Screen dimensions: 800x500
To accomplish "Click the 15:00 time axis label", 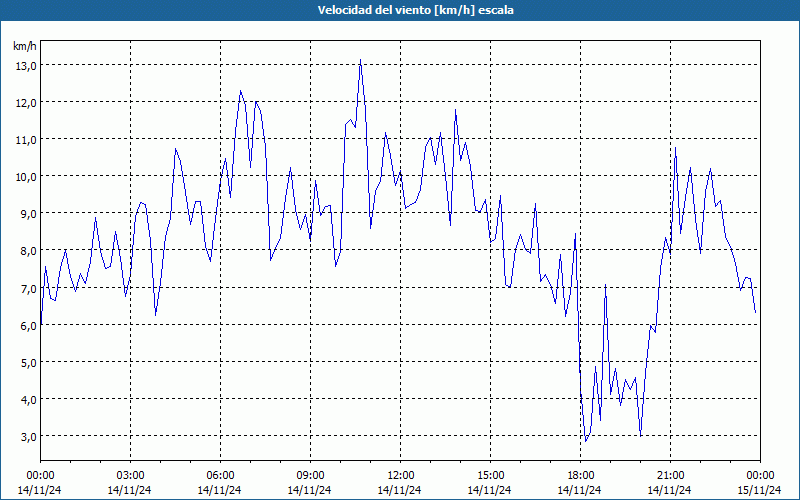I will (490, 476).
